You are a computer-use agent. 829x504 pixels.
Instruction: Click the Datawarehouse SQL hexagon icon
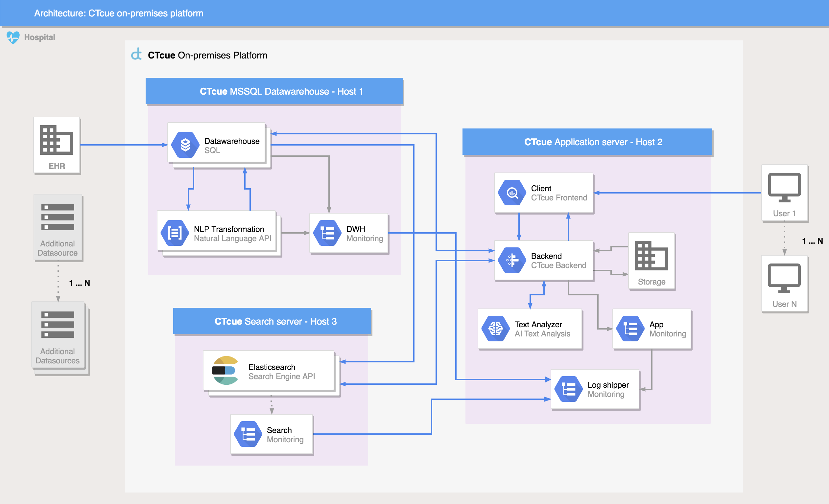[185, 145]
